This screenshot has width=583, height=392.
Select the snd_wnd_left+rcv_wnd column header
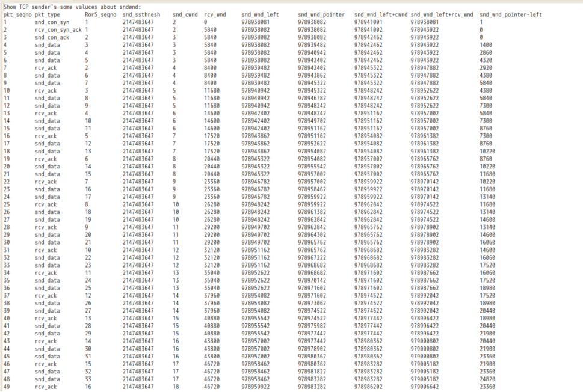(x=442, y=14)
